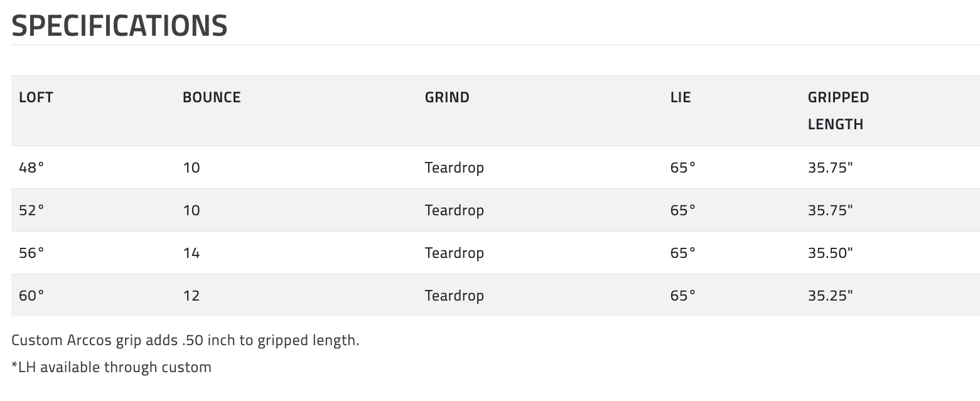Viewport: 980px width, 401px height.
Task: Click the Custom Arccos grip note
Action: click(185, 341)
